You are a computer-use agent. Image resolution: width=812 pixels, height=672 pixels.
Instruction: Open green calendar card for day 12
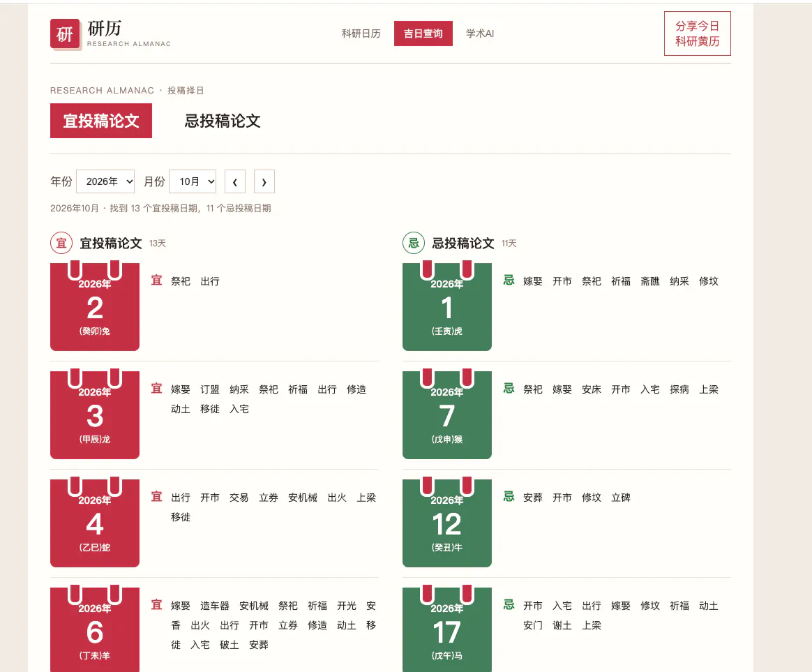pos(447,523)
